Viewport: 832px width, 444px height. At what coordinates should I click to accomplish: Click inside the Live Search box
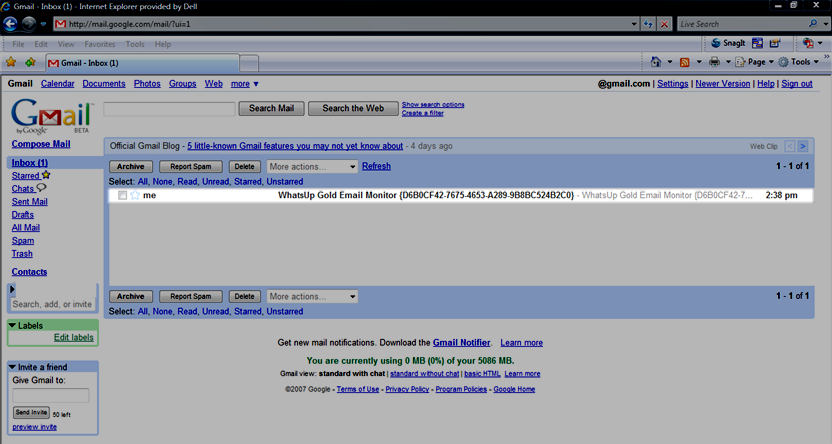pos(742,24)
